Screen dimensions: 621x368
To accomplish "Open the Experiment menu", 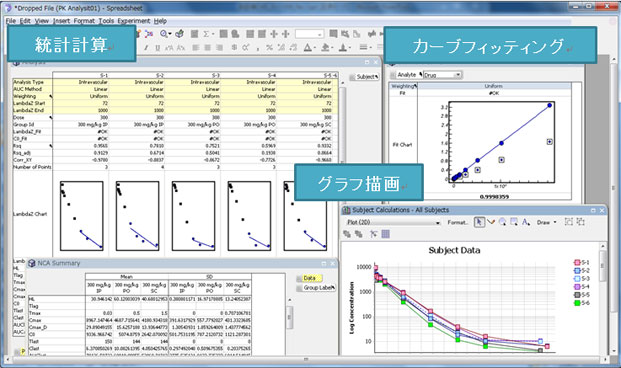I will pyautogui.click(x=134, y=21).
